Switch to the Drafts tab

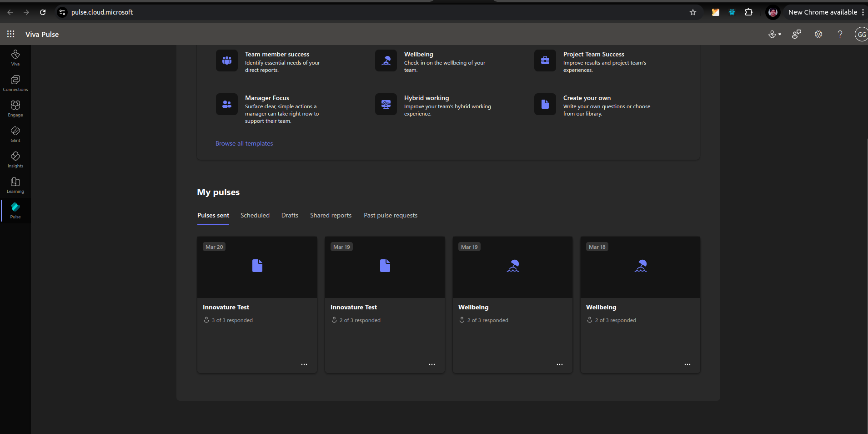click(290, 216)
